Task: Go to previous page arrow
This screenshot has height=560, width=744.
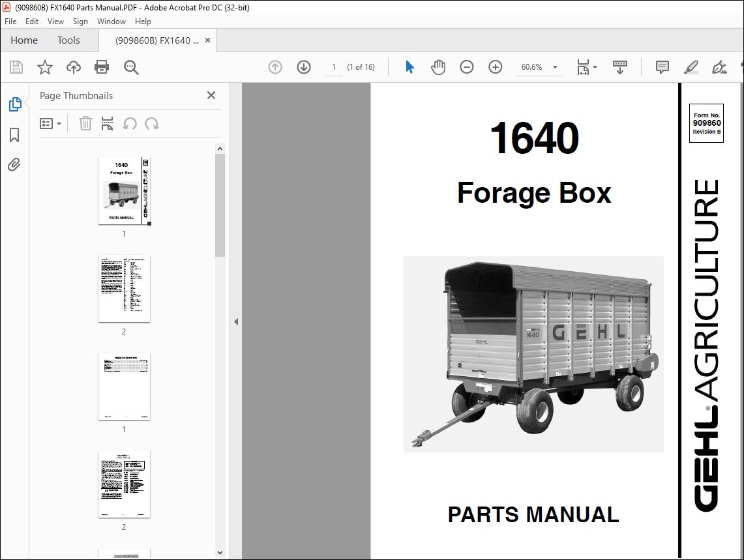Action: 275,67
